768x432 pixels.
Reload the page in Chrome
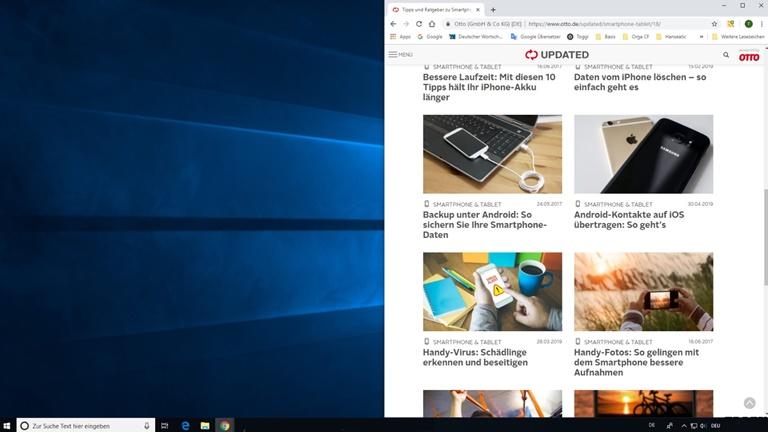click(x=419, y=23)
